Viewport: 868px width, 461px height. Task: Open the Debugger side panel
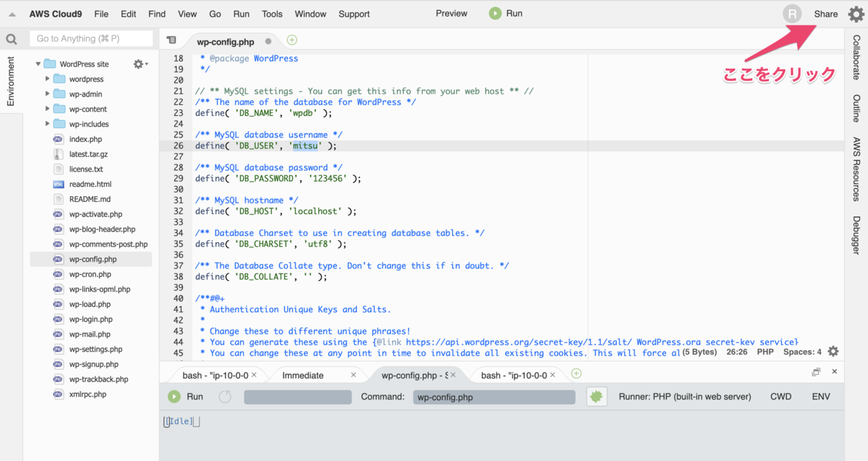(856, 235)
